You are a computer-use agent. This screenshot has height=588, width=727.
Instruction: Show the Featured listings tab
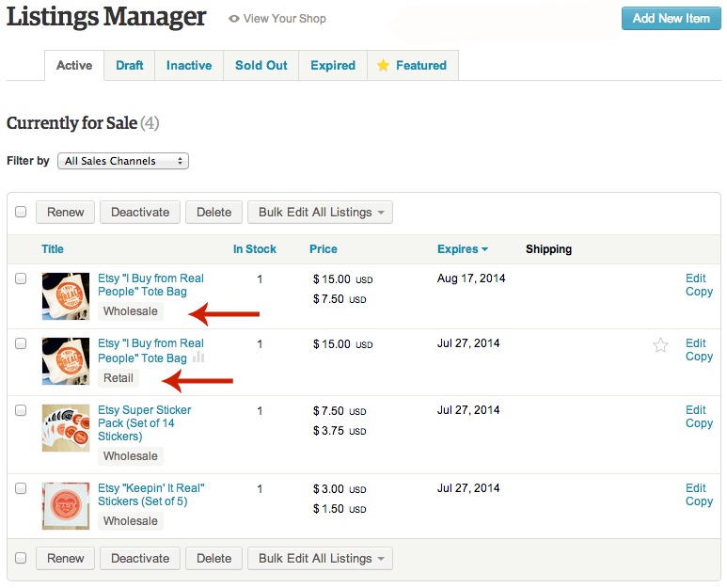(413, 65)
